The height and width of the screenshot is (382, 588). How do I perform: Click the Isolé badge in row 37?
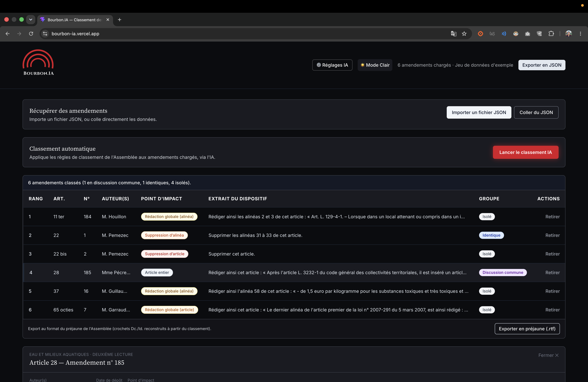click(x=487, y=291)
